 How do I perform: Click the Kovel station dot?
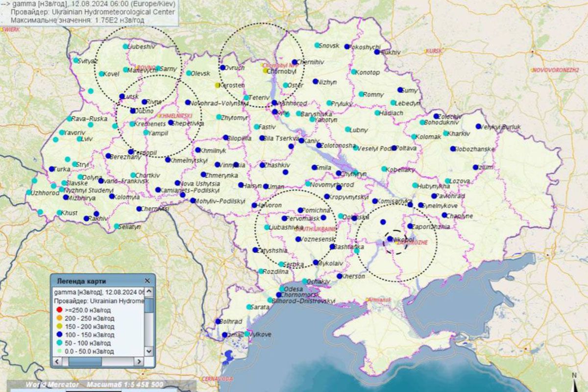coord(101,74)
